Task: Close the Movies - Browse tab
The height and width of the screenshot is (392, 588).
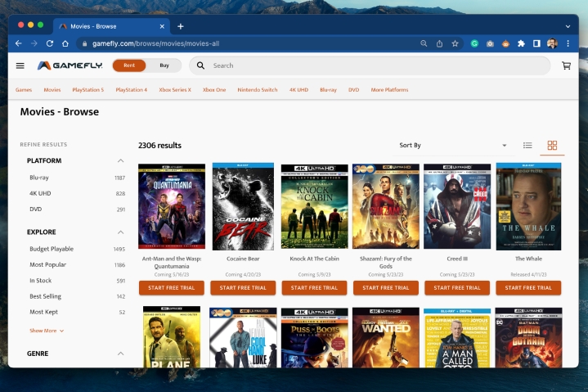Action: click(x=162, y=26)
